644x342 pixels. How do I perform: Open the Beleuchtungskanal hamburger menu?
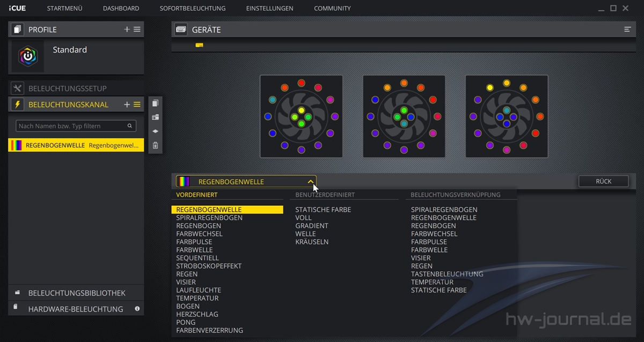click(137, 105)
